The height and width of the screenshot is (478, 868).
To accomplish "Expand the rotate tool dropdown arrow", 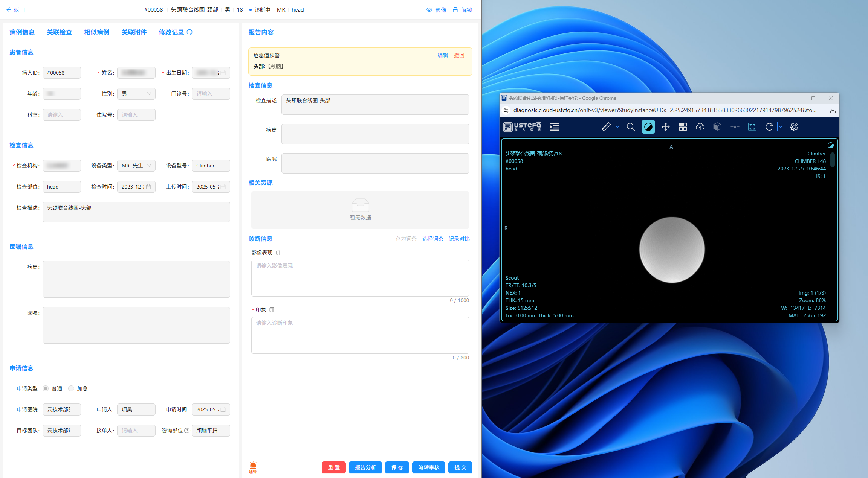I will [x=781, y=127].
